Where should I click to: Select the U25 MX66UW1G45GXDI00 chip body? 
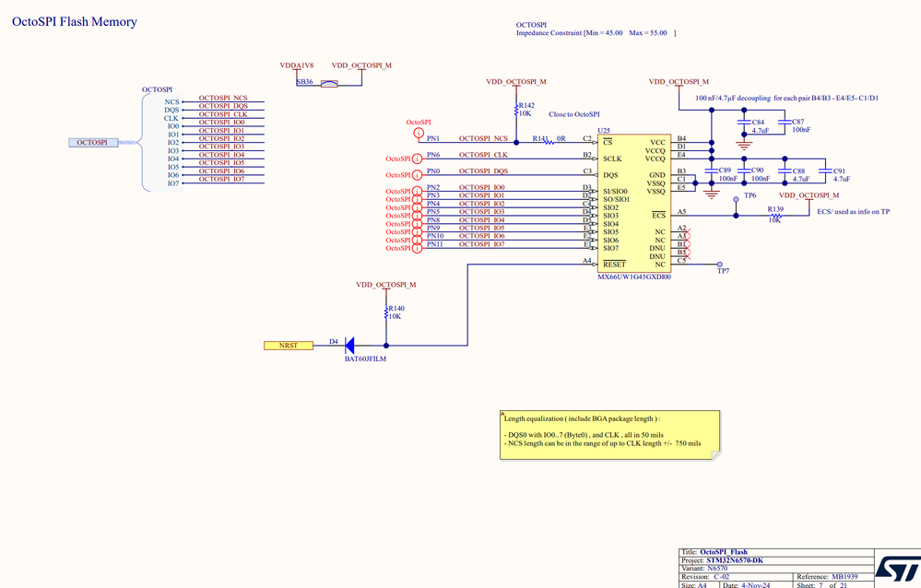click(634, 204)
